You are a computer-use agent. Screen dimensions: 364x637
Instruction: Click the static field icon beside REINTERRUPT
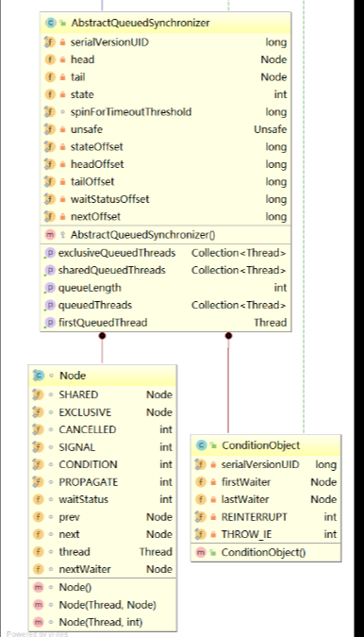click(201, 517)
